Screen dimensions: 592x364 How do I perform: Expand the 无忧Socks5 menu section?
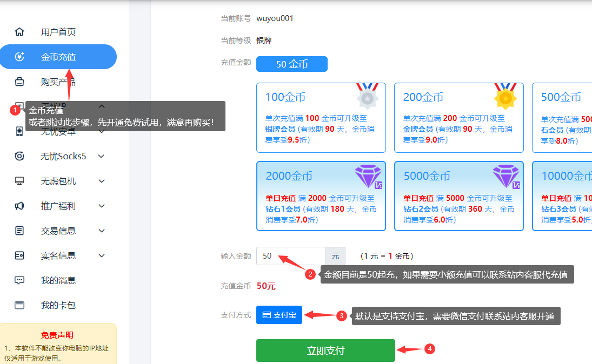[x=101, y=156]
